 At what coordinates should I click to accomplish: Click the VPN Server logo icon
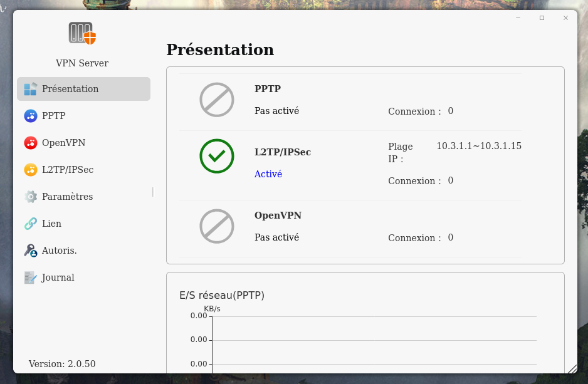click(82, 33)
